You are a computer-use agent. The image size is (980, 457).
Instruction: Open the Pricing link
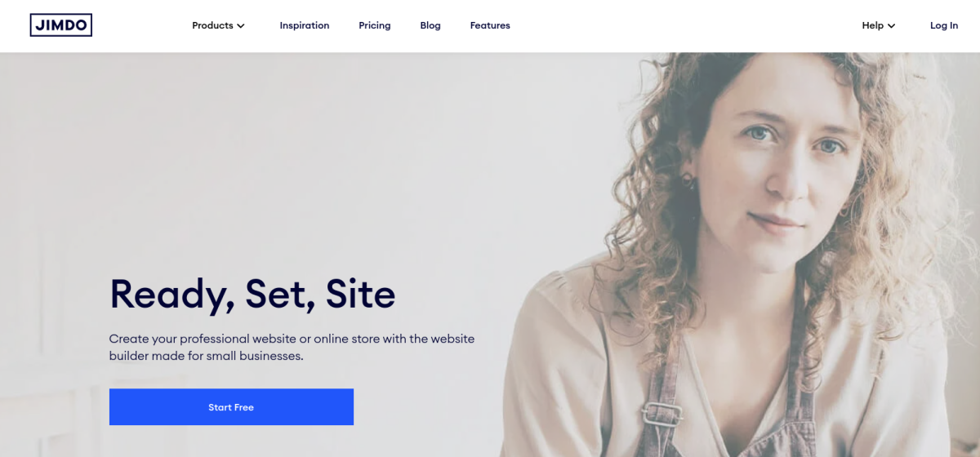point(375,25)
